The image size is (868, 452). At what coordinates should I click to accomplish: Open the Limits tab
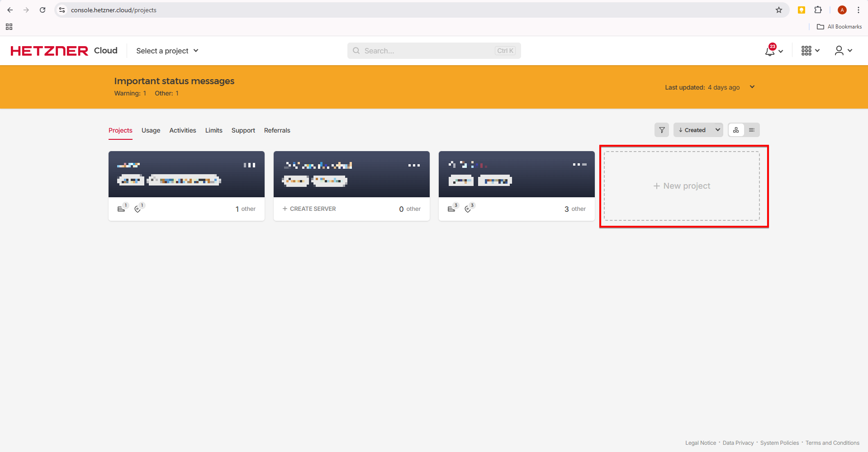coord(213,130)
